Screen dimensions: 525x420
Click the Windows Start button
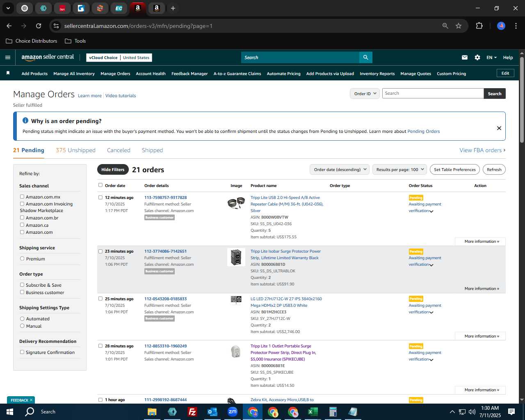point(10,412)
